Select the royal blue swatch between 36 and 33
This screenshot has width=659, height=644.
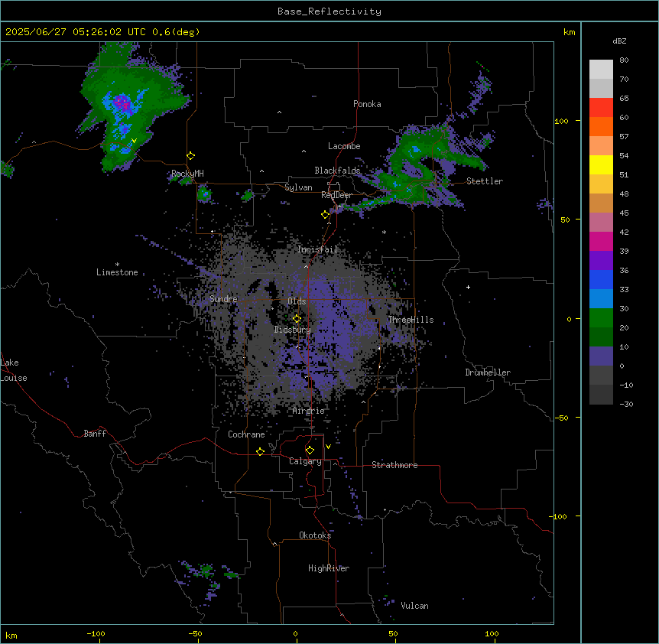(x=601, y=280)
